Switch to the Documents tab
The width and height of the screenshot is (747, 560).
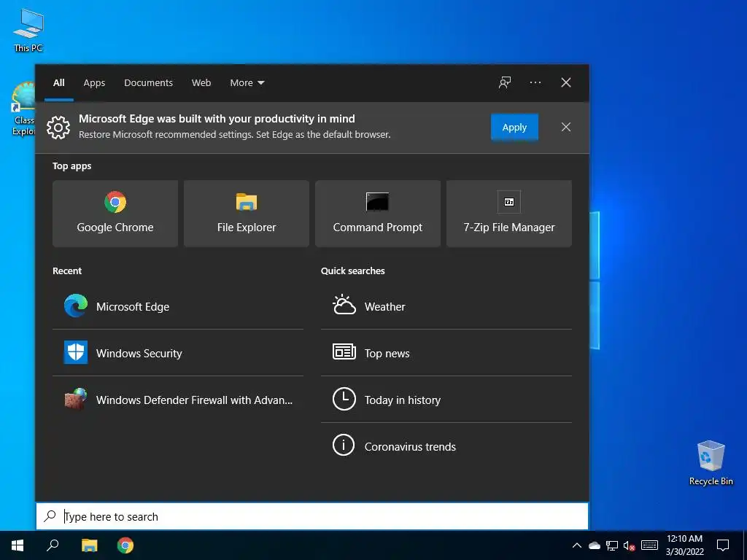tap(149, 82)
